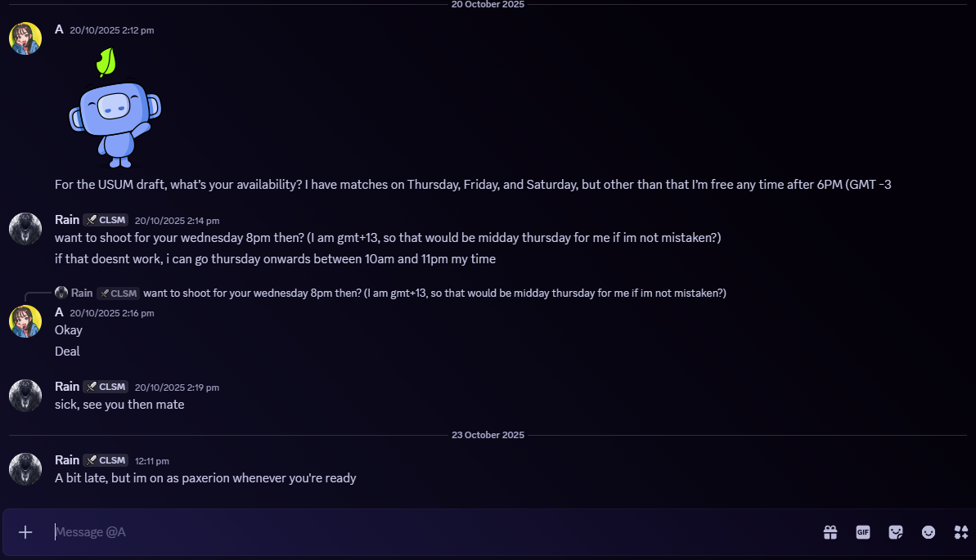The height and width of the screenshot is (560, 976).
Task: Open the Nitro gift icon
Action: pyautogui.click(x=830, y=532)
